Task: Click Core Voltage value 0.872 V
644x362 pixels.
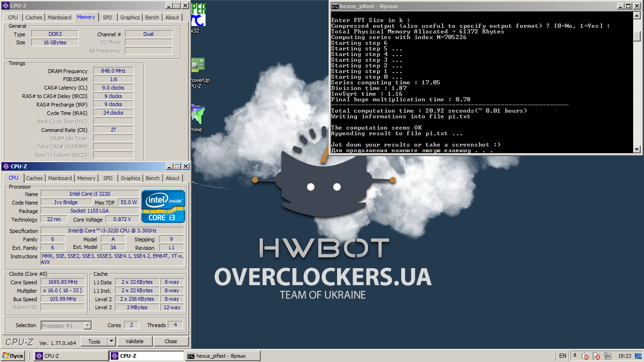Action: pyautogui.click(x=123, y=219)
